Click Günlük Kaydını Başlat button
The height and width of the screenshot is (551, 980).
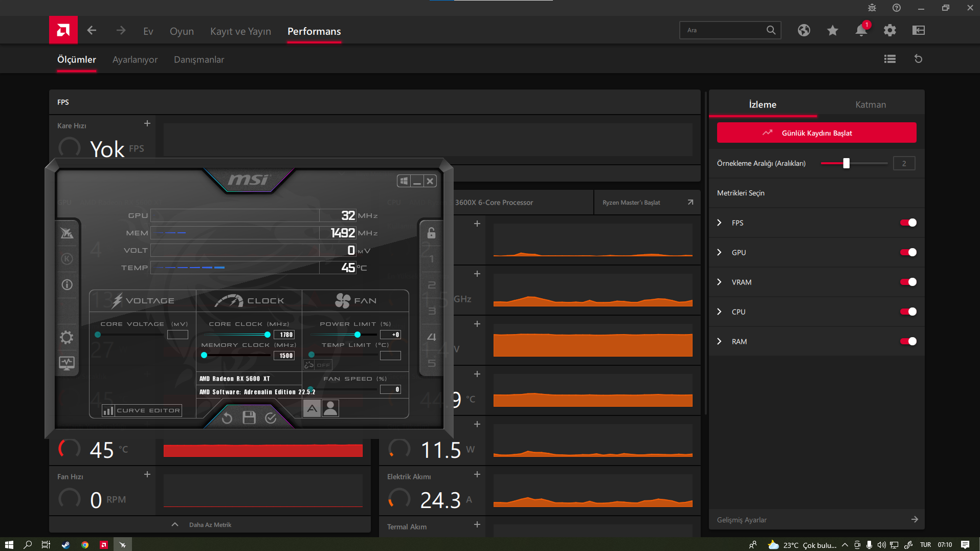pyautogui.click(x=816, y=133)
